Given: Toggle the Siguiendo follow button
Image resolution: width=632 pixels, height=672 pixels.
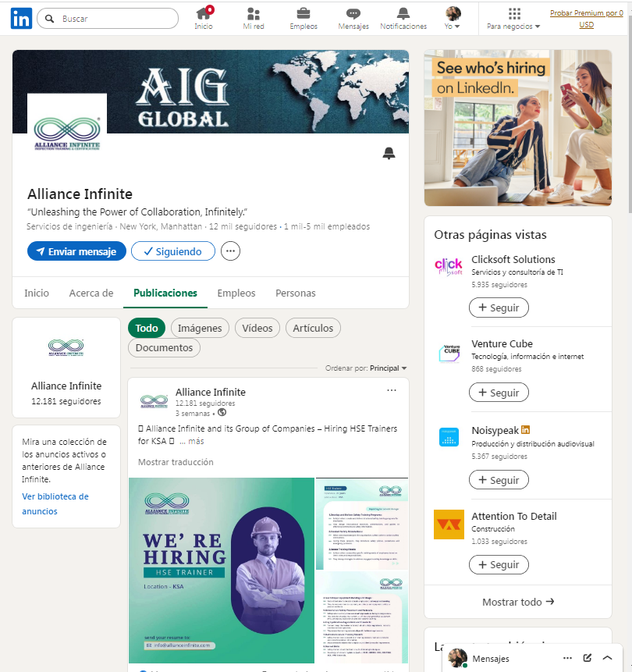Looking at the screenshot, I should click(x=173, y=251).
